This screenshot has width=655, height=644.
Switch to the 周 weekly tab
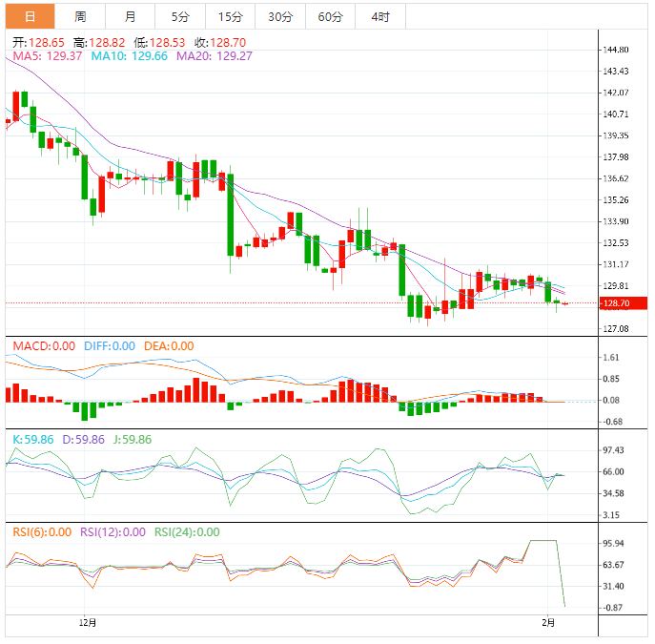pyautogui.click(x=80, y=17)
